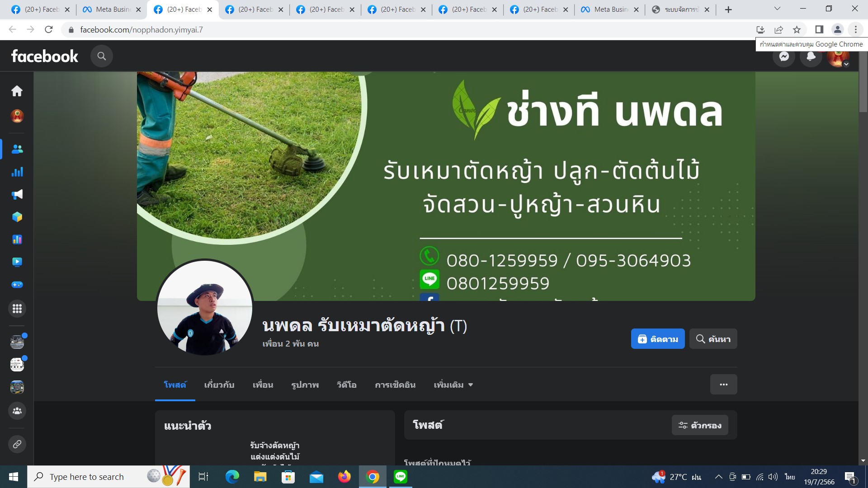Switch to the เกี่ยวกับ tab
Viewport: 868px width, 488px height.
tap(219, 385)
